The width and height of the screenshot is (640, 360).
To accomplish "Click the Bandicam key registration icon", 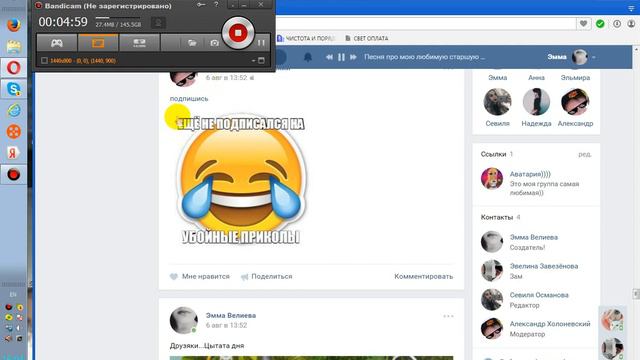I will pyautogui.click(x=201, y=5).
